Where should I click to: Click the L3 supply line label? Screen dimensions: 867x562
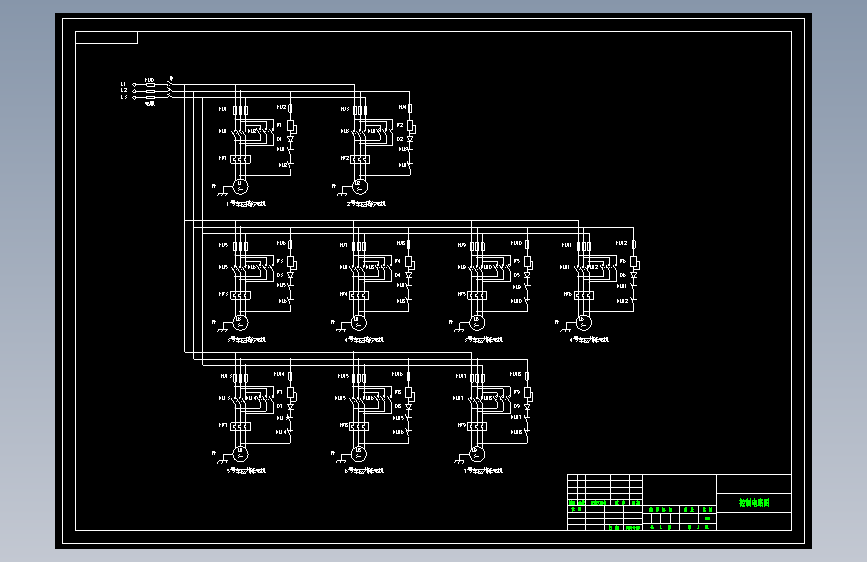click(x=123, y=97)
